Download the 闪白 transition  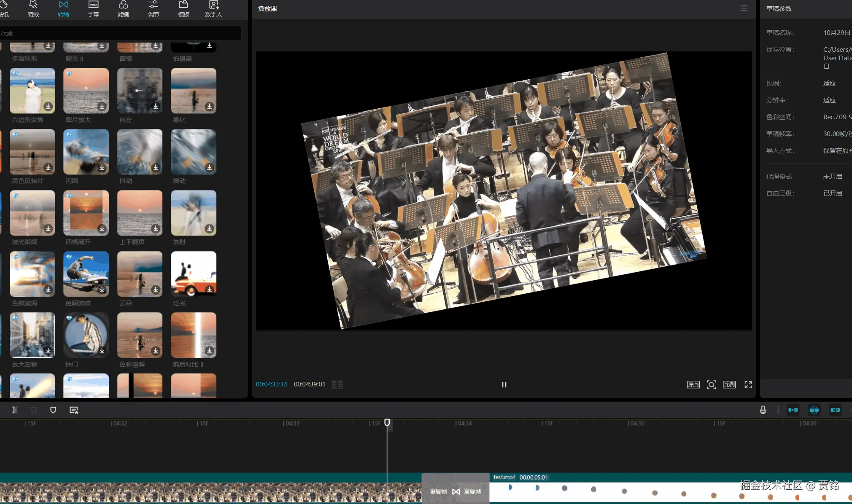[x=102, y=167]
